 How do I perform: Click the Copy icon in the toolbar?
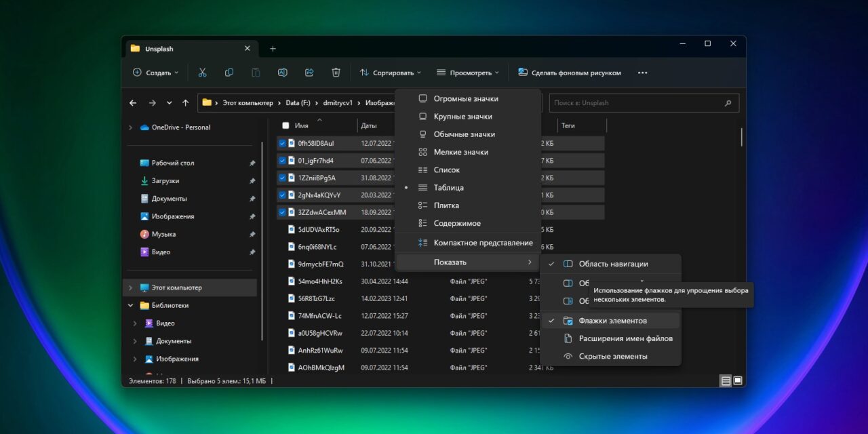229,72
